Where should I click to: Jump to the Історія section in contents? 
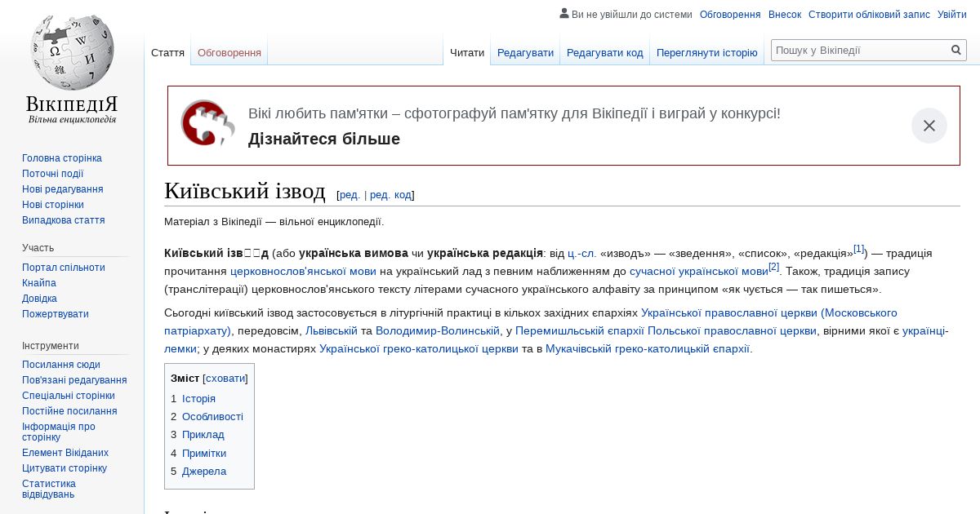coord(198,398)
